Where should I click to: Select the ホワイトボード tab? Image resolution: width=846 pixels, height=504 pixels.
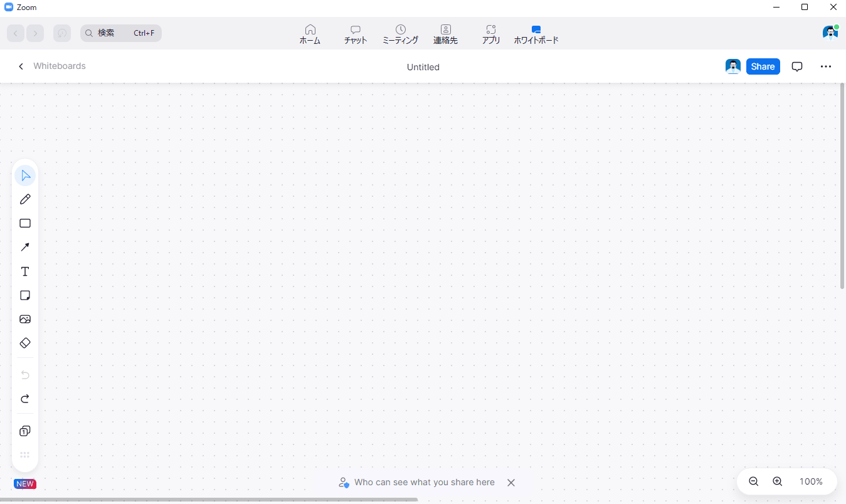[x=536, y=34]
